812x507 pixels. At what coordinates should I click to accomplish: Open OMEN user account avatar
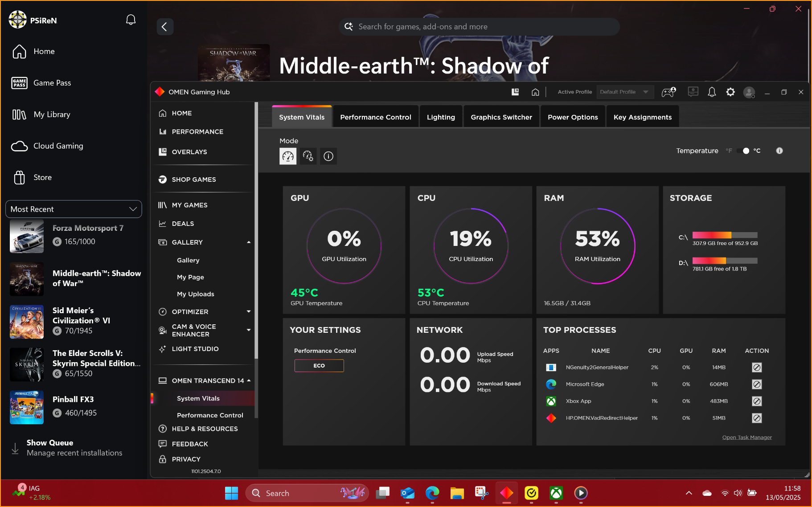(749, 92)
